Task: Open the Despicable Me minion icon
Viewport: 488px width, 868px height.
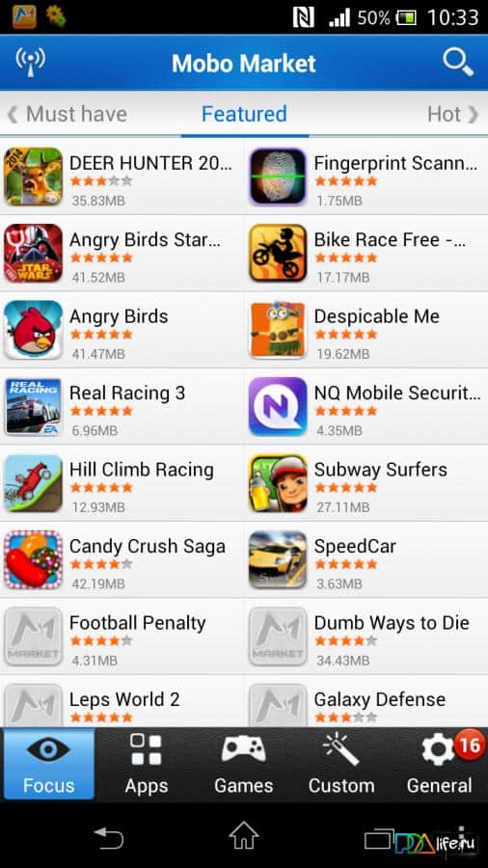Action: (278, 330)
